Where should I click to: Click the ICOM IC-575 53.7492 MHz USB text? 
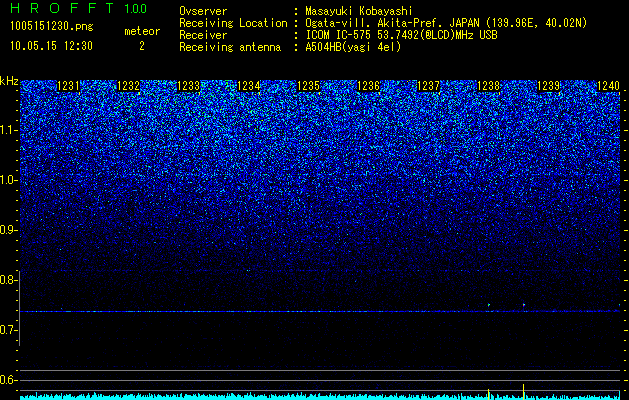pos(401,35)
